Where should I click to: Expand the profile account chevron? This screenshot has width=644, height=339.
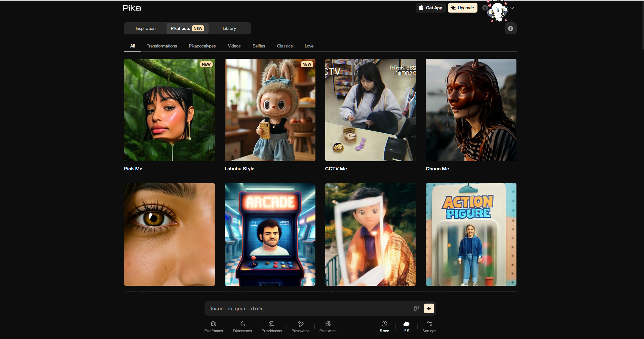[512, 8]
